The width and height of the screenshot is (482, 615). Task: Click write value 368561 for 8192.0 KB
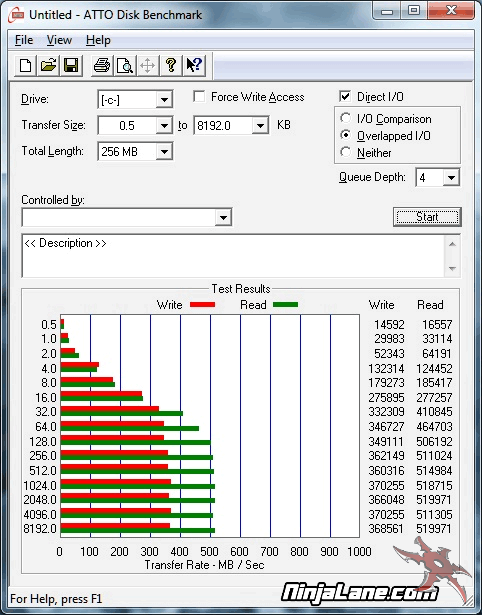[386, 529]
